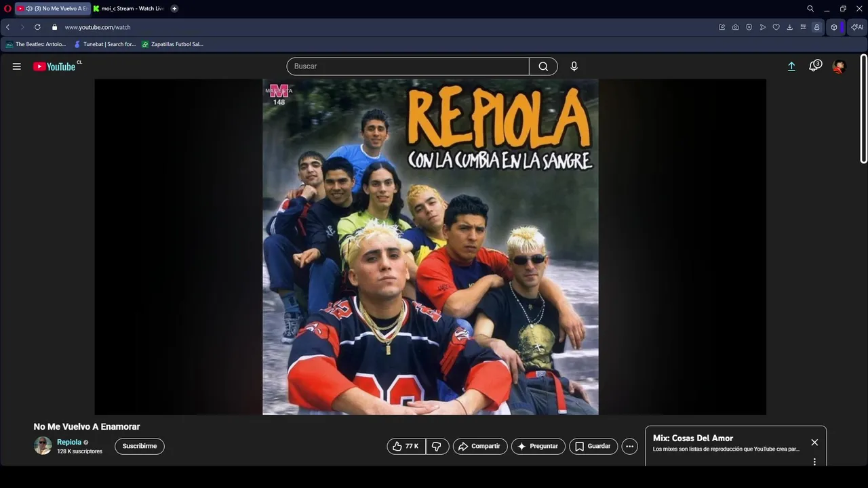The height and width of the screenshot is (488, 868).
Task: Open YouTube hamburger guide menu
Action: click(x=17, y=66)
